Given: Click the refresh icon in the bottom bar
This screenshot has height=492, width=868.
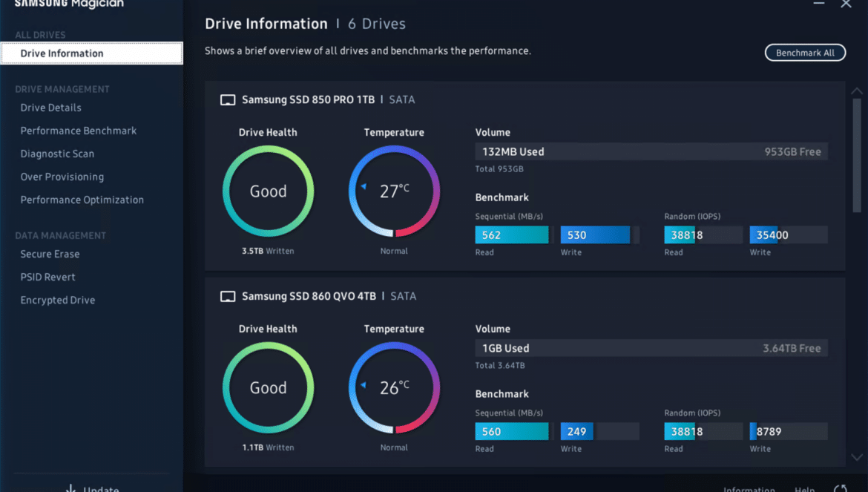Looking at the screenshot, I should click(x=841, y=489).
